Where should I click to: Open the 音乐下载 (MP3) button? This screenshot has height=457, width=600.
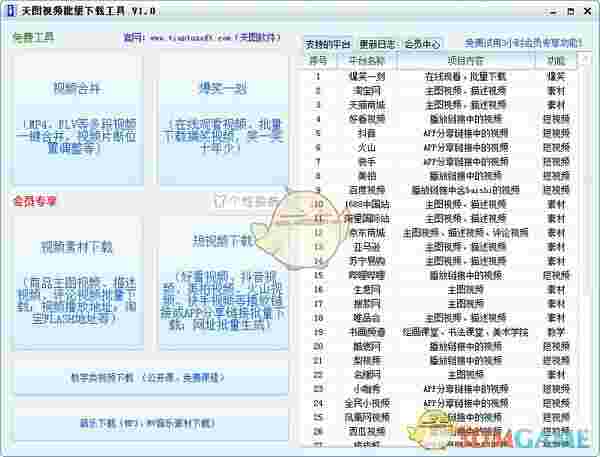pyautogui.click(x=151, y=423)
